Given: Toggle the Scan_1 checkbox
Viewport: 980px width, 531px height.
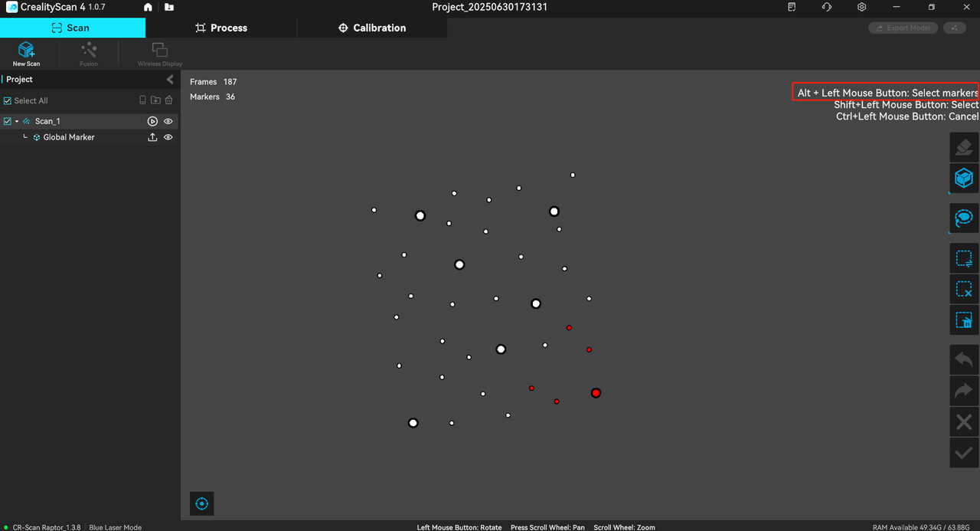Looking at the screenshot, I should click(x=8, y=121).
